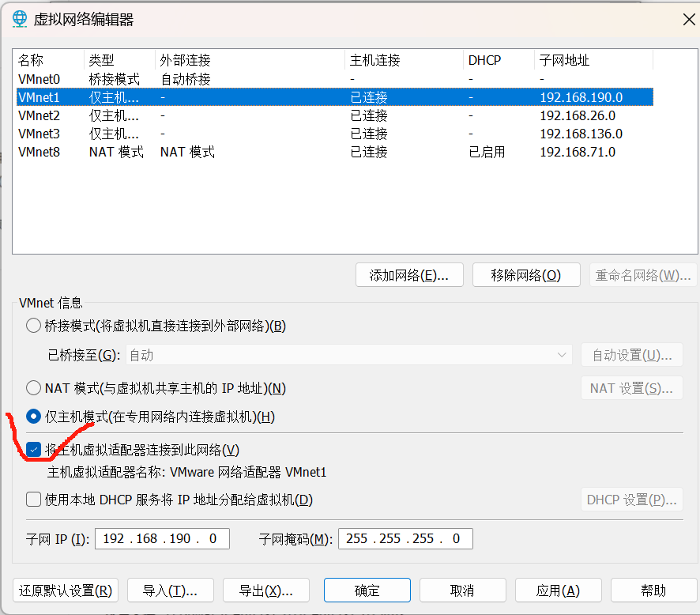
Task: Select the 桥接模式 radio button
Action: (x=33, y=326)
